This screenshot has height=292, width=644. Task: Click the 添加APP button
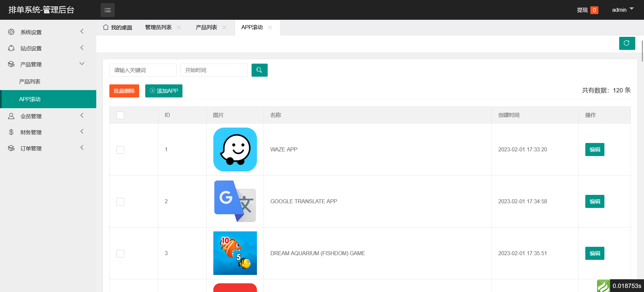click(164, 91)
